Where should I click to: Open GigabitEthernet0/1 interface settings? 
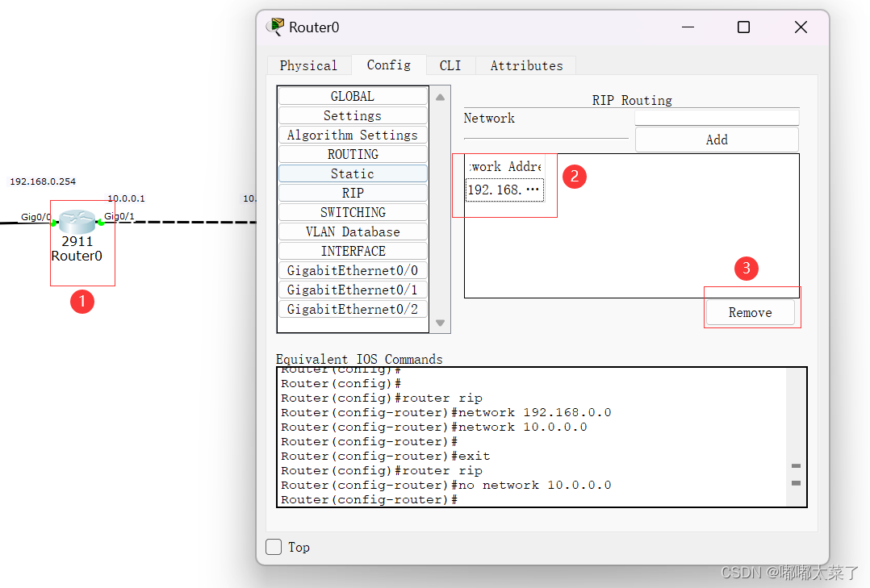(353, 290)
